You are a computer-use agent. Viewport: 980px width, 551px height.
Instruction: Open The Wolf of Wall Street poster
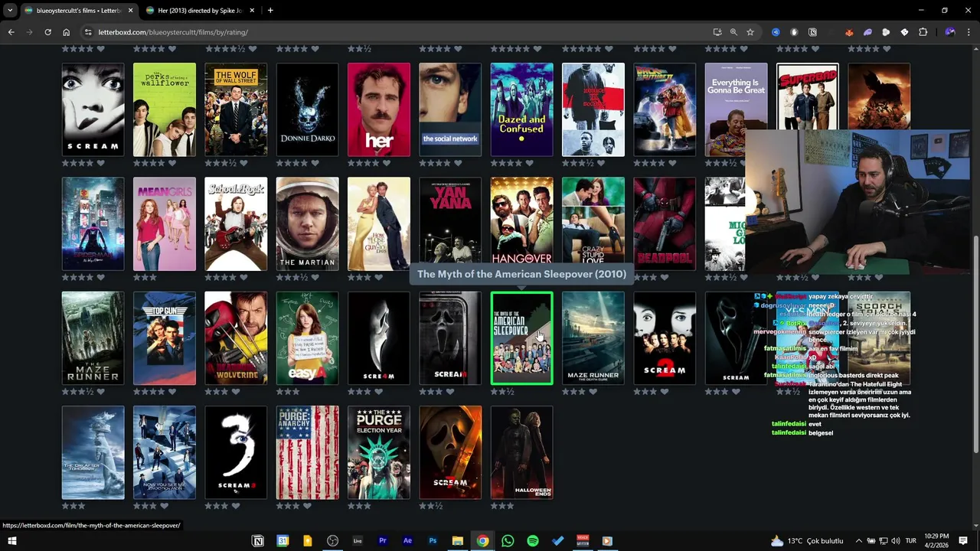[x=236, y=109]
